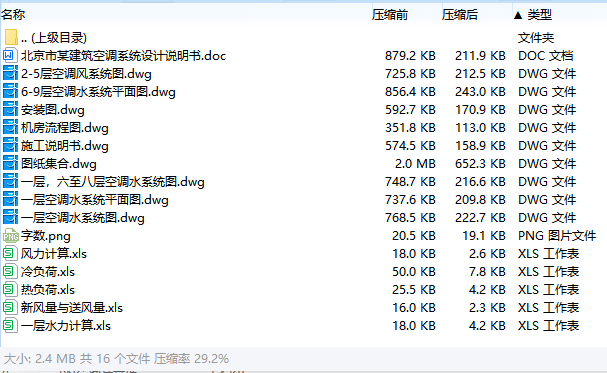Screen dimensions: 607x373
Task: Select file 2-5层空调风系统图.dwg
Action: (86, 74)
